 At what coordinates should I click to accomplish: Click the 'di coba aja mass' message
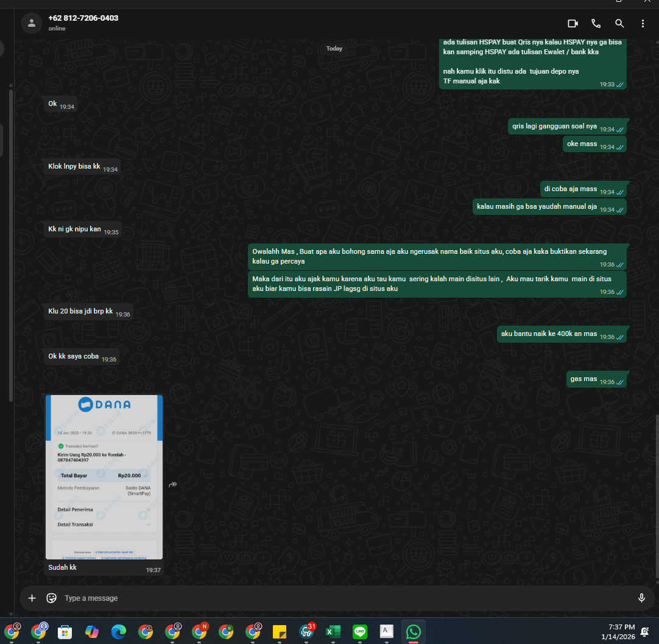click(x=583, y=189)
